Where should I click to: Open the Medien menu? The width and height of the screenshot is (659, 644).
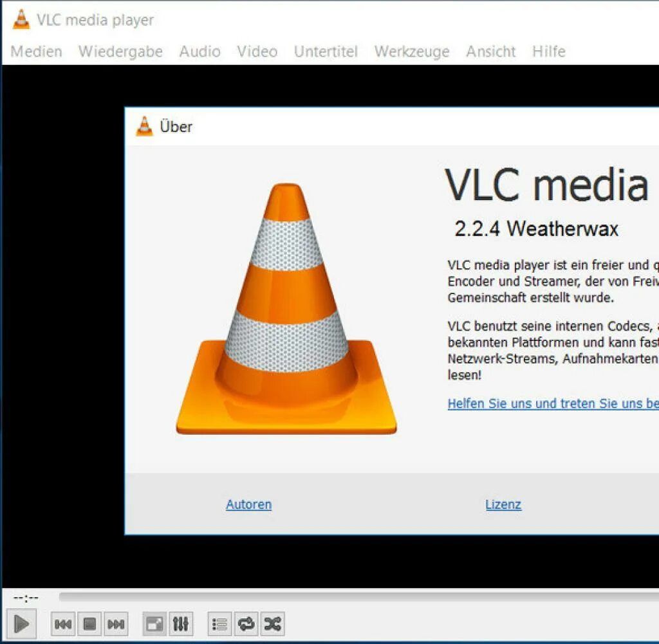36,51
